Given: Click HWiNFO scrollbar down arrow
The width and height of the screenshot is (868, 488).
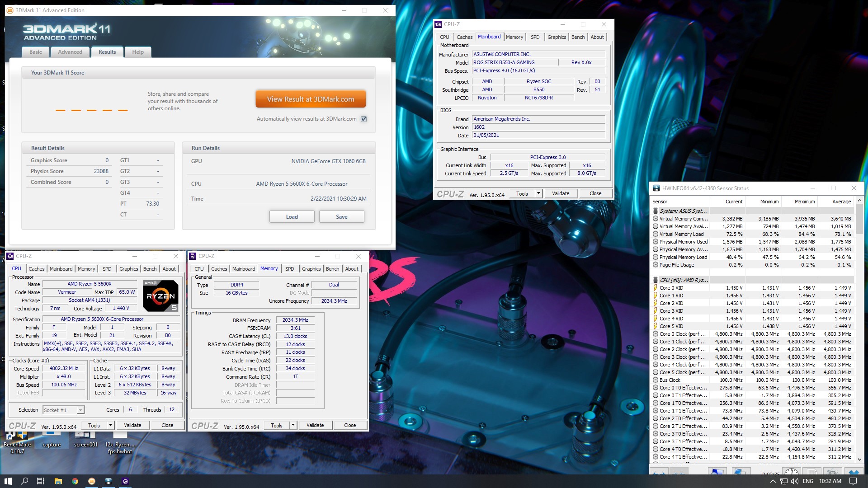Looking at the screenshot, I should (859, 460).
